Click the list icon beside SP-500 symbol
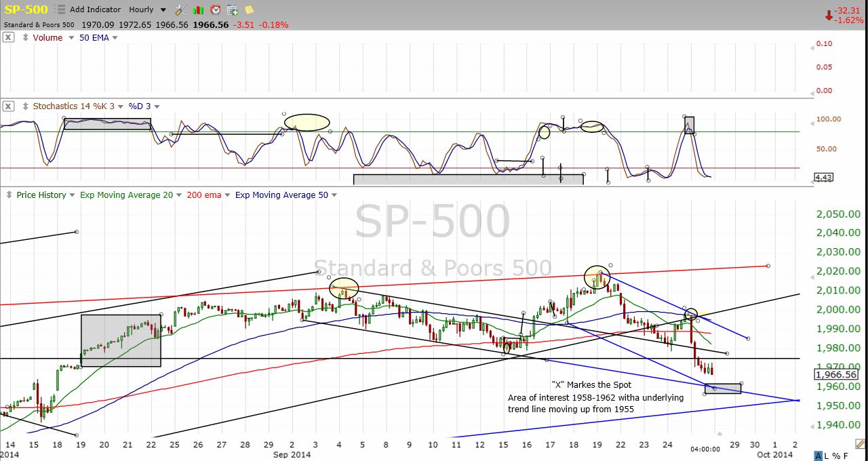The width and height of the screenshot is (868, 461). click(x=60, y=9)
